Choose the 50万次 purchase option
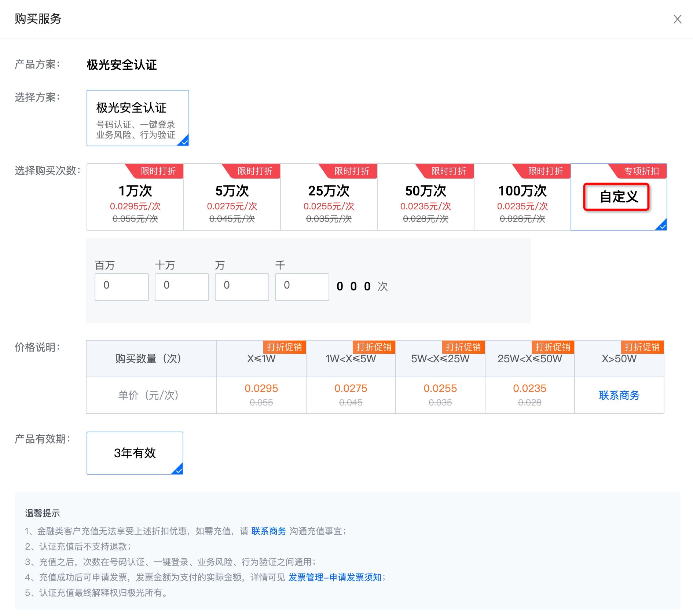 pos(426,197)
